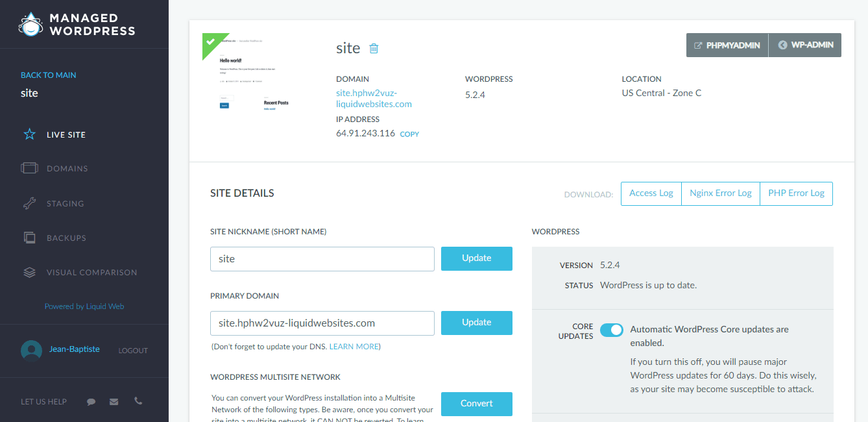Focus the Primary Domain input field

click(x=322, y=323)
